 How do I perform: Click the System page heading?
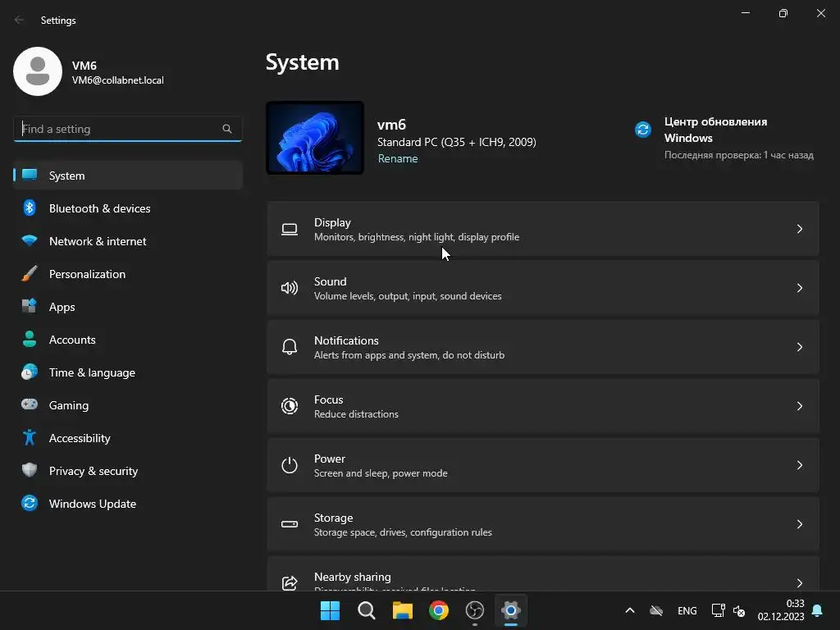click(x=303, y=62)
